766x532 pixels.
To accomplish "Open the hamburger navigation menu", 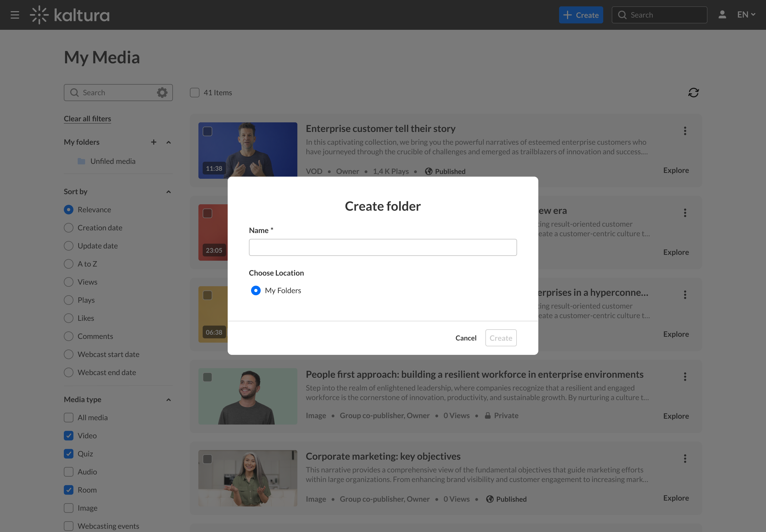I will pyautogui.click(x=15, y=15).
